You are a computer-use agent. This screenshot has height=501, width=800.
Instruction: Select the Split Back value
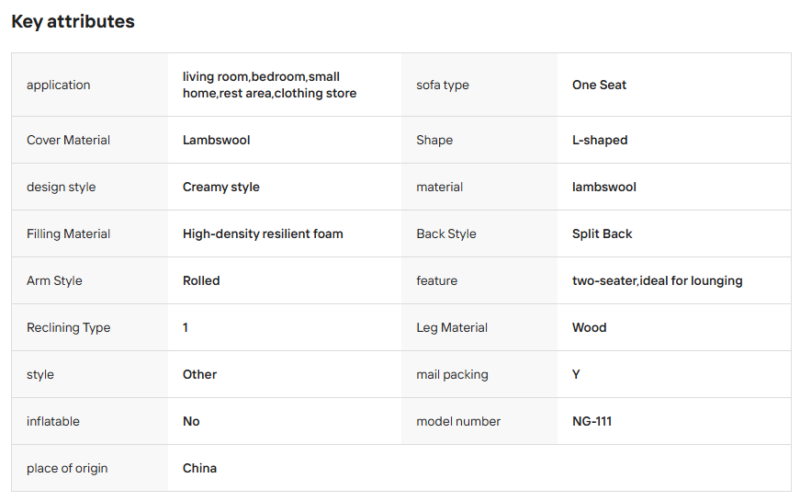[x=602, y=234]
